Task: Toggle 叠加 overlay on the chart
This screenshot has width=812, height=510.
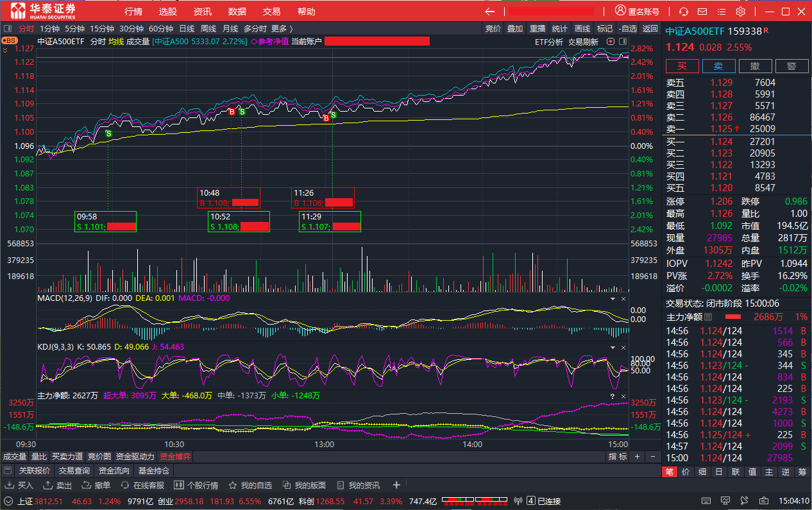Action: coord(515,28)
